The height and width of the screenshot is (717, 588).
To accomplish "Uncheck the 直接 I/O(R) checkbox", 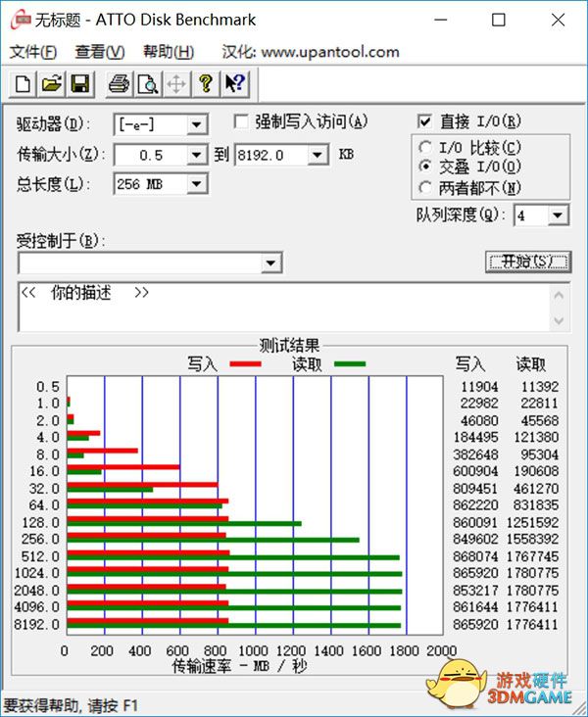I will click(424, 121).
